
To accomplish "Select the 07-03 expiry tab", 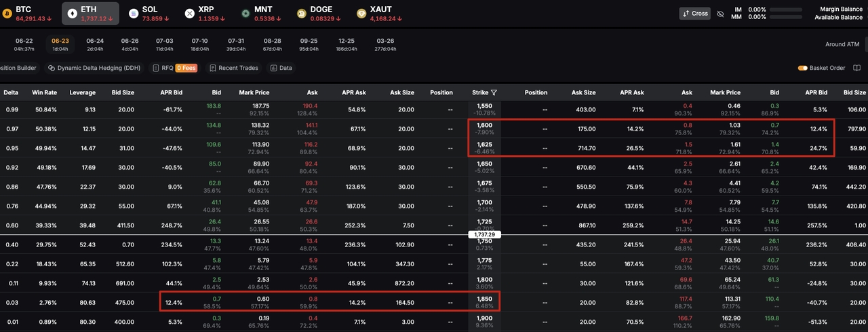I will 164,44.
